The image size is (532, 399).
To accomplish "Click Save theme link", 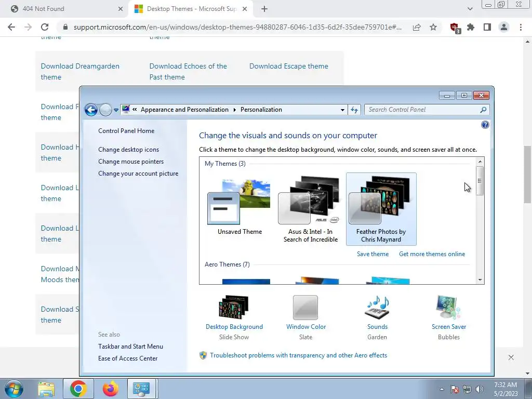I will click(373, 254).
